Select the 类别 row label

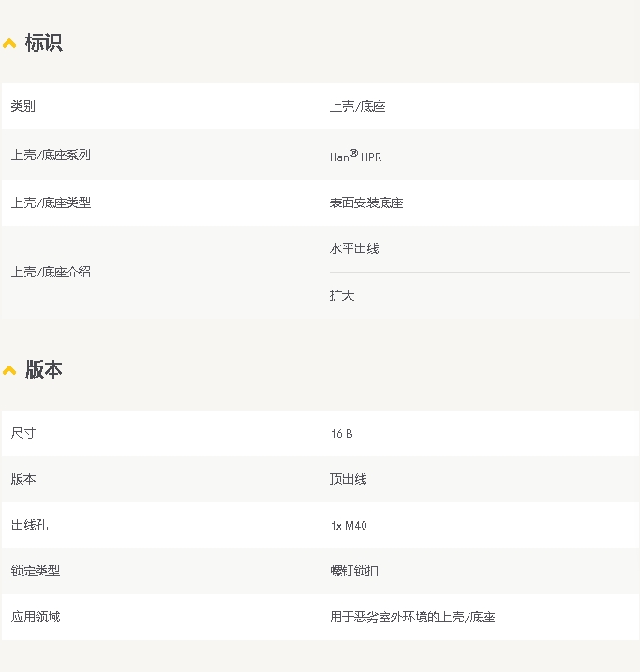23,106
